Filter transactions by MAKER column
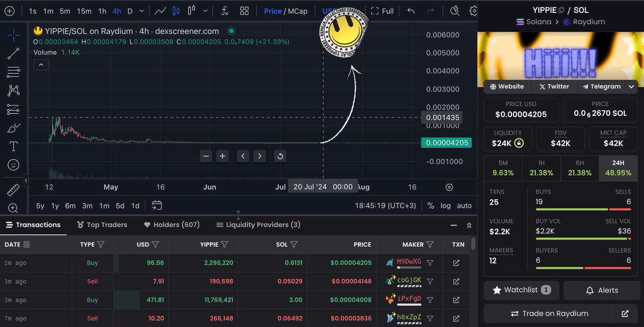 (430, 244)
